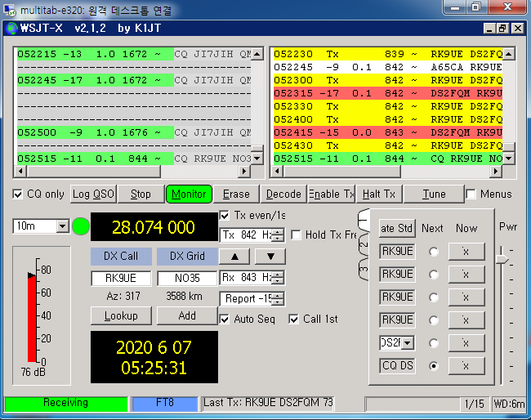Select the Next radio in DS2F dropdown row
The width and height of the screenshot is (531, 420).
tap(434, 343)
